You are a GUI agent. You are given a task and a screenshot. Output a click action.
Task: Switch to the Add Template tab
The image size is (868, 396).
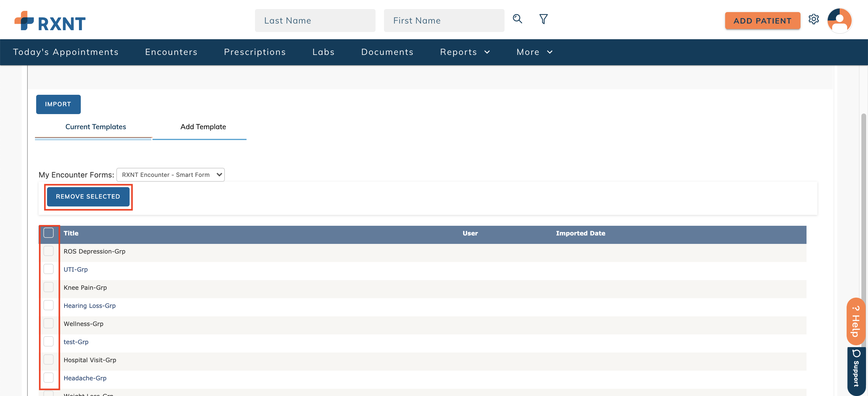click(203, 127)
